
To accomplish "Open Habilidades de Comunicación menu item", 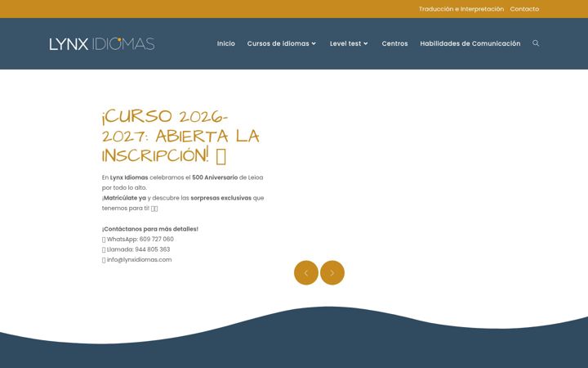I will pyautogui.click(x=470, y=43).
